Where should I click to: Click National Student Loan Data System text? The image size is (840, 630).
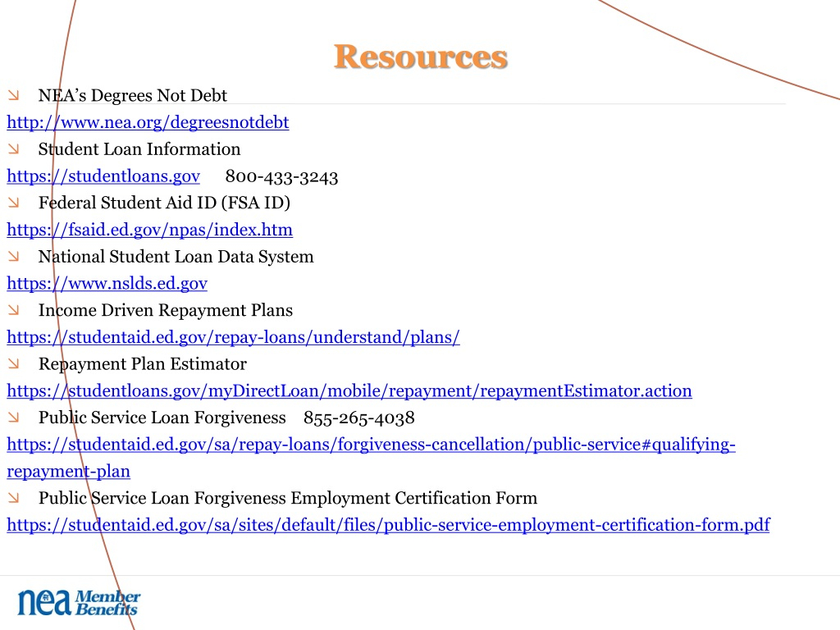pyautogui.click(x=176, y=257)
